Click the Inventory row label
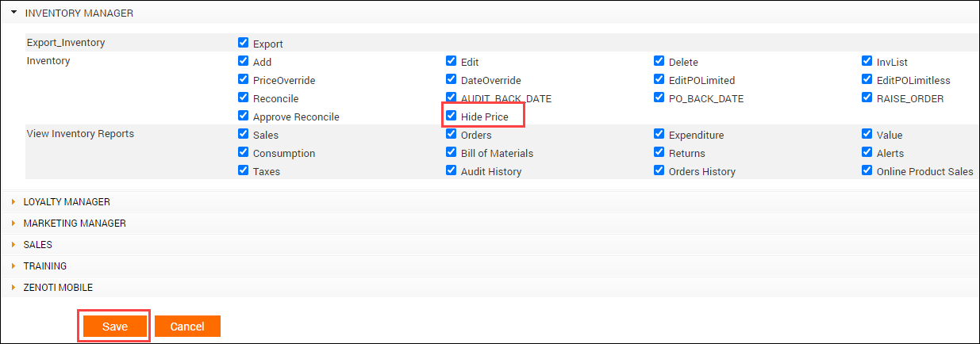The width and height of the screenshot is (980, 344). tap(48, 60)
